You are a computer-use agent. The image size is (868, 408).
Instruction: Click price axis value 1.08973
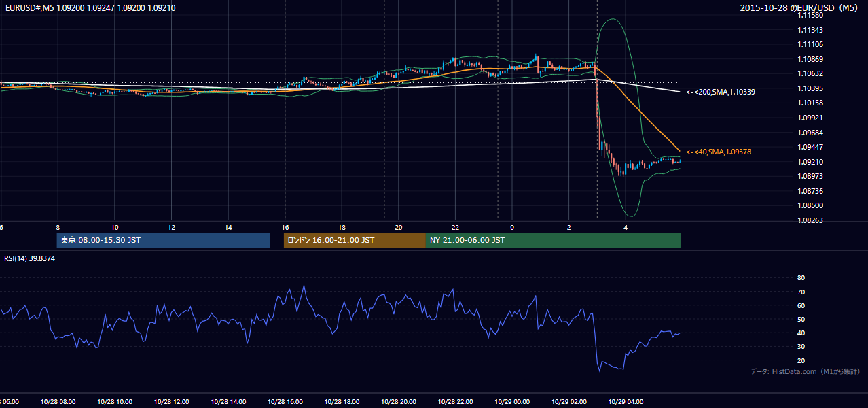pos(810,176)
